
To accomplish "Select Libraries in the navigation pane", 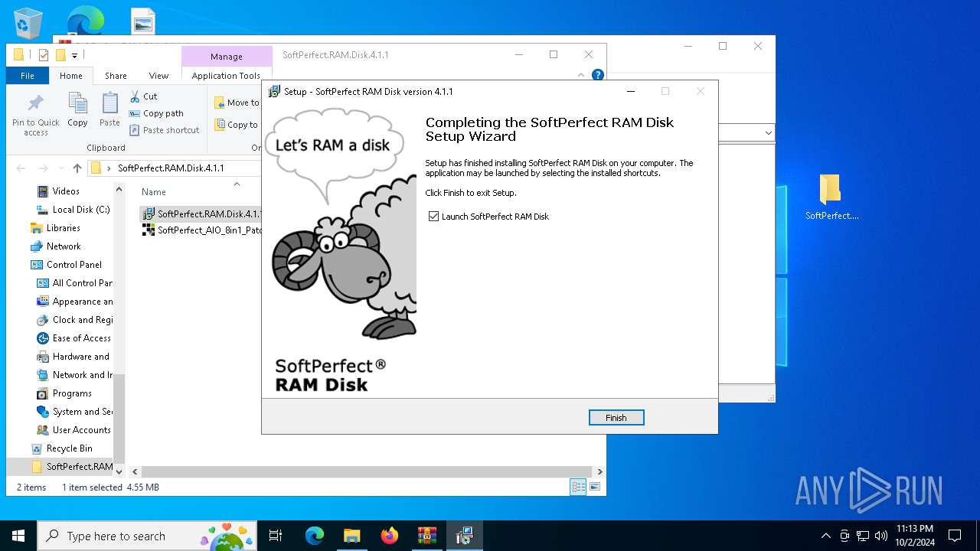I will tap(63, 228).
